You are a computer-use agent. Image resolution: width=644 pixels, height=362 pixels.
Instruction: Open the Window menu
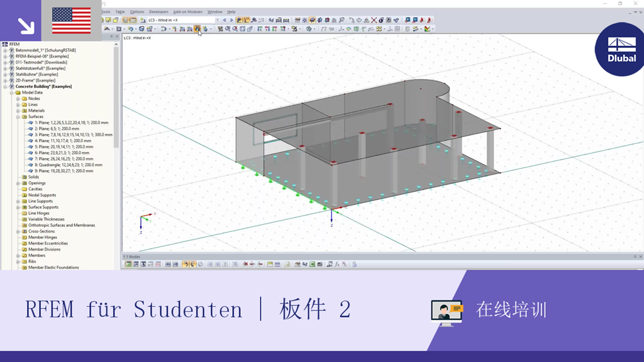[x=215, y=12]
